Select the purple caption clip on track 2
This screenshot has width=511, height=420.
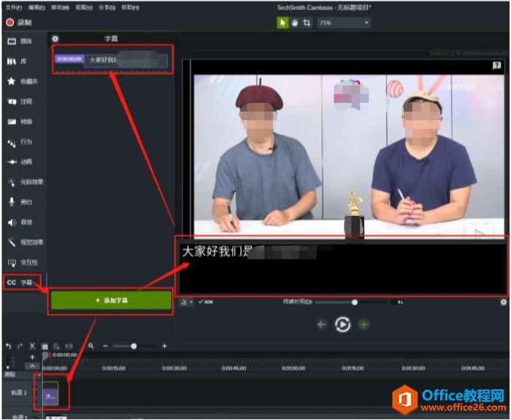(50, 394)
